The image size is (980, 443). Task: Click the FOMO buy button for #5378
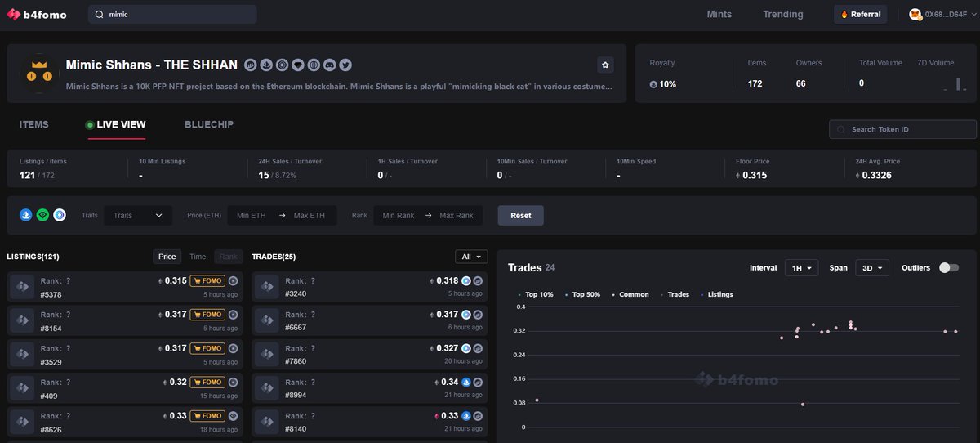pyautogui.click(x=207, y=280)
